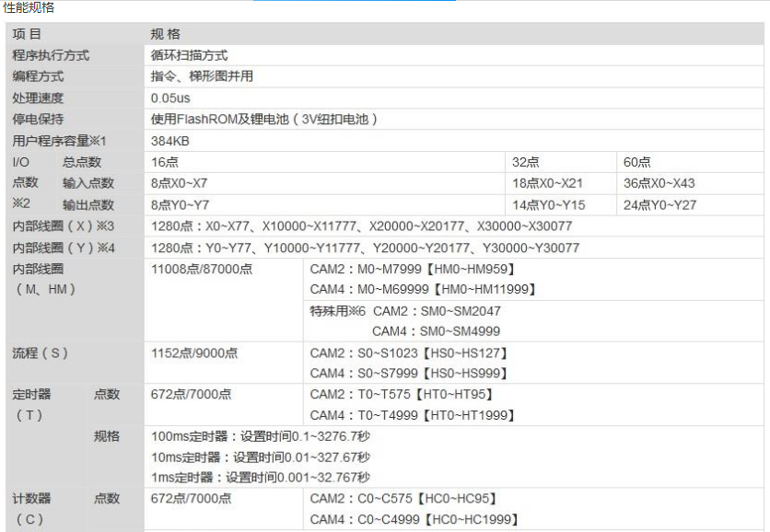Viewport: 770px width, 532px height.
Task: Select the 384KB program capacity value
Action: (170, 141)
